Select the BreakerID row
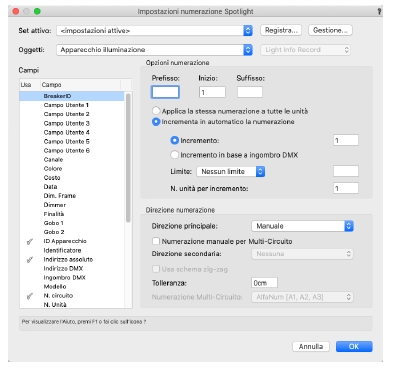This screenshot has width=397, height=370. (72, 96)
